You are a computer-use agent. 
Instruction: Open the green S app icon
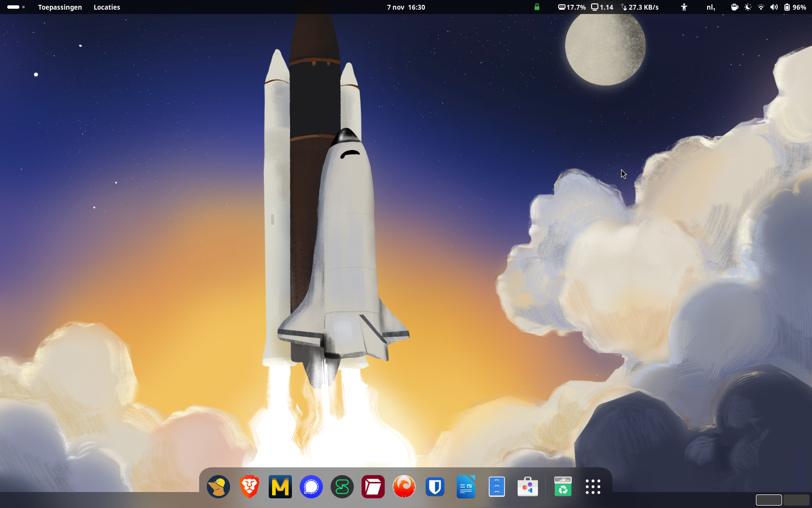[342, 487]
